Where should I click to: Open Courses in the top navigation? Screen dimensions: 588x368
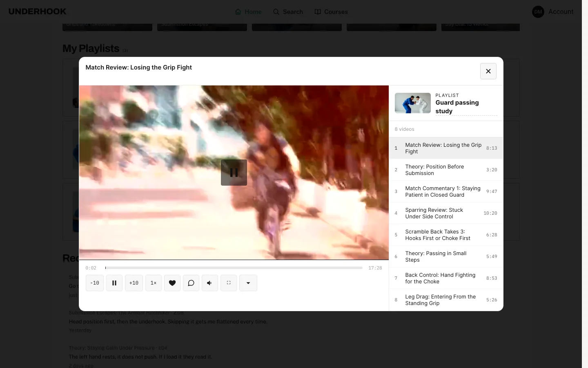[331, 12]
